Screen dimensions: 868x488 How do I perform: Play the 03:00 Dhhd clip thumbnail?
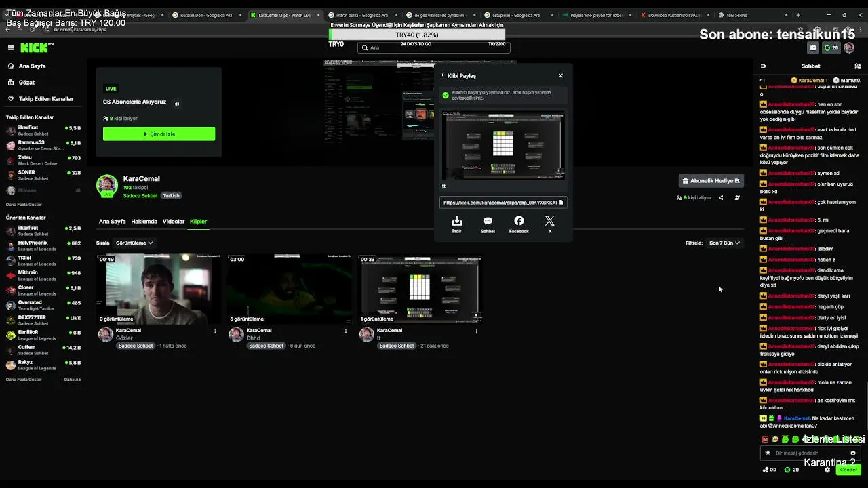point(289,289)
